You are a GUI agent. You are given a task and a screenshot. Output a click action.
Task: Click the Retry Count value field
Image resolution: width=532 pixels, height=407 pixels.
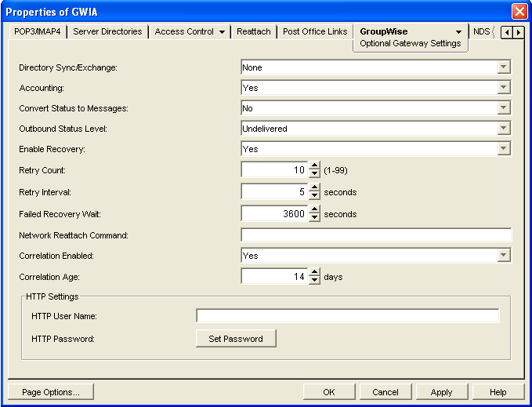coord(274,169)
